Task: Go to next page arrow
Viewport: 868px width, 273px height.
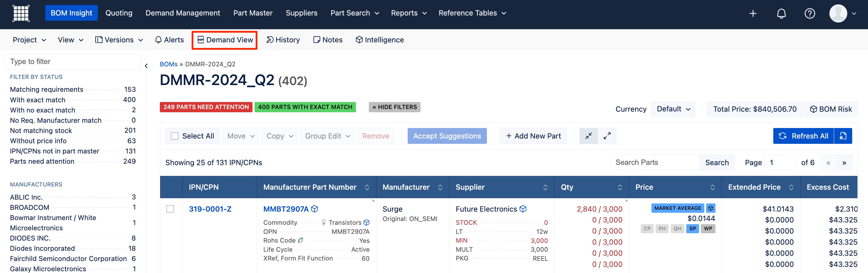Action: coord(844,163)
